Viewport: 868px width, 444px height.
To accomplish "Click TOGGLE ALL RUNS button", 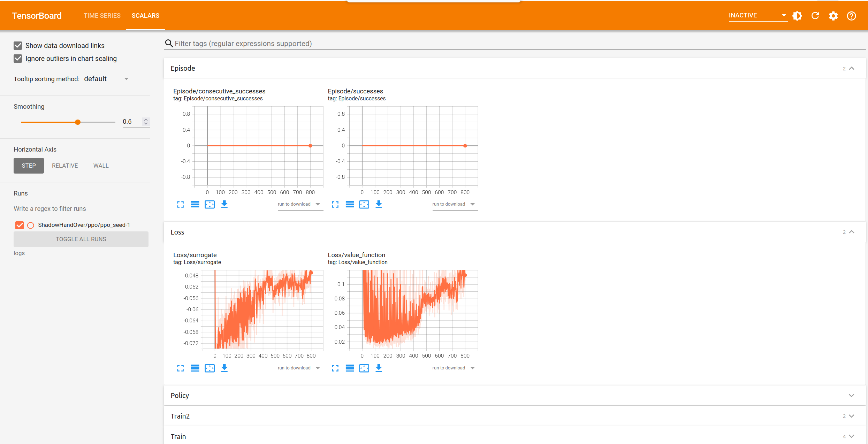I will click(81, 239).
